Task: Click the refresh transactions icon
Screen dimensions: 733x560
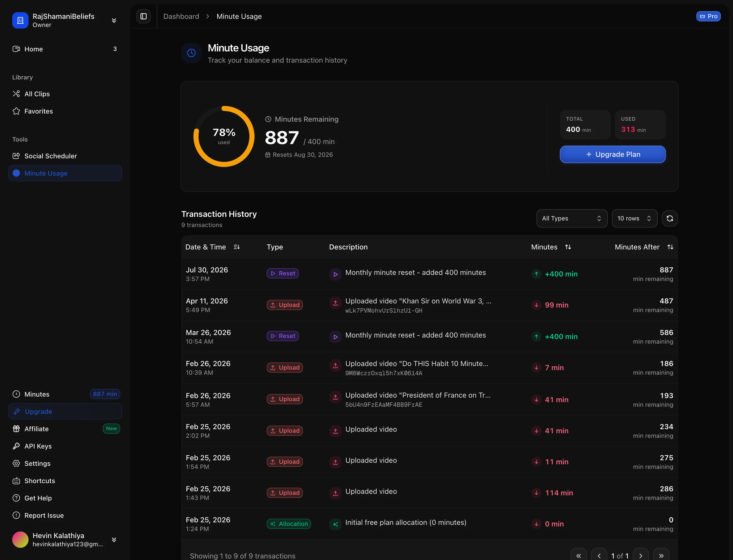Action: tap(670, 218)
